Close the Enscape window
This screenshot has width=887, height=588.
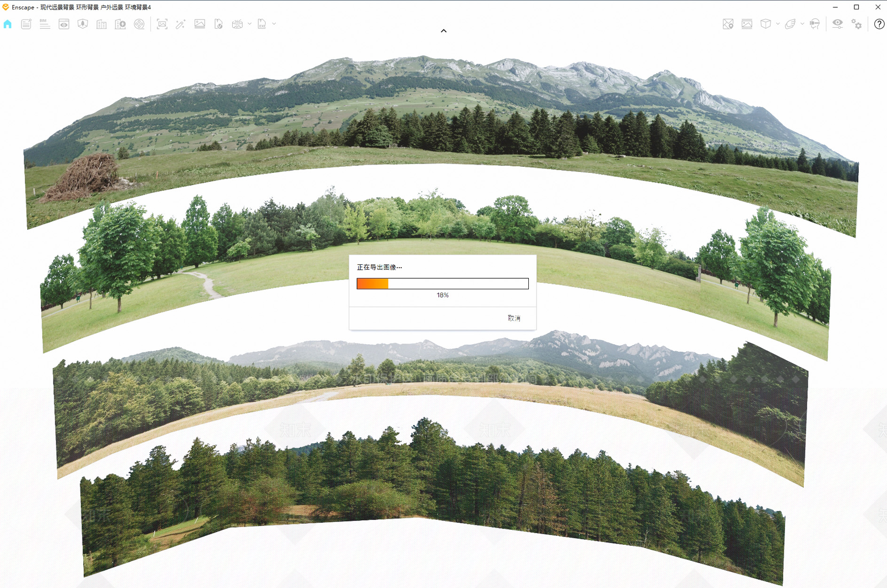(x=878, y=7)
